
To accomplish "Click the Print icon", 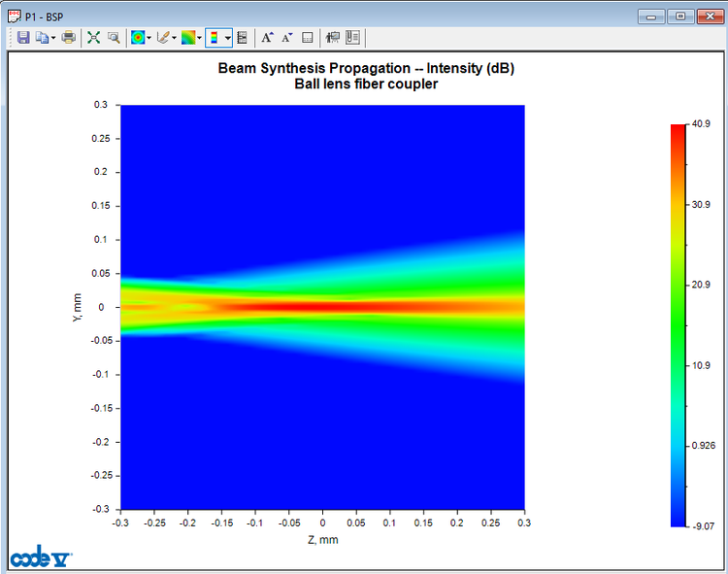I will click(x=69, y=38).
